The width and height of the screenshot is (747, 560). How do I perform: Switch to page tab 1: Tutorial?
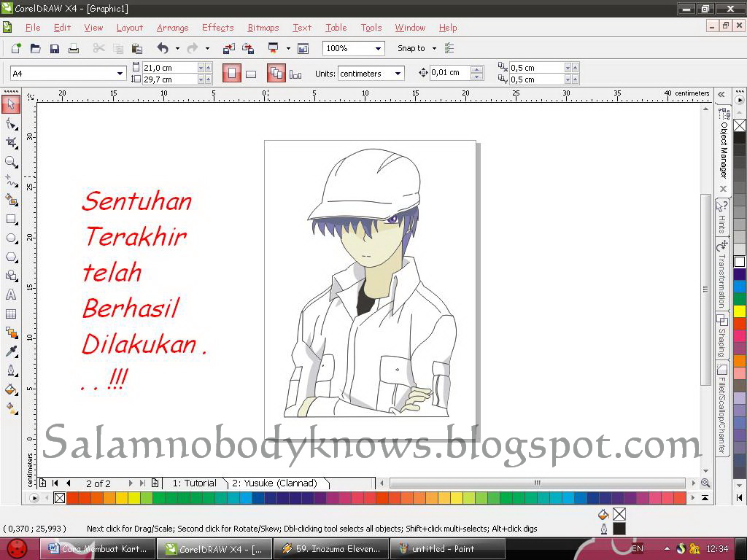(x=194, y=483)
